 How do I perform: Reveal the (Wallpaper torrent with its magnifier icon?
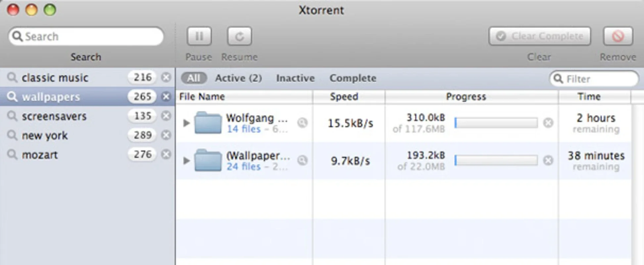coord(302,161)
